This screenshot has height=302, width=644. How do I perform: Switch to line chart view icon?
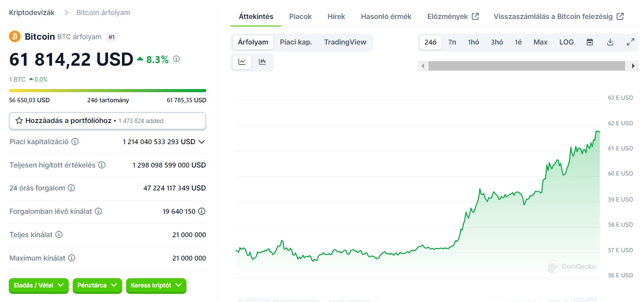pos(242,62)
